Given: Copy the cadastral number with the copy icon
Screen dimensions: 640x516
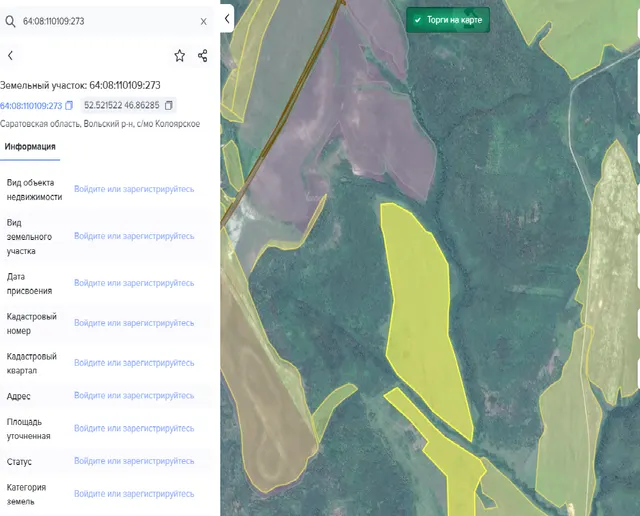Looking at the screenshot, I should 69,105.
